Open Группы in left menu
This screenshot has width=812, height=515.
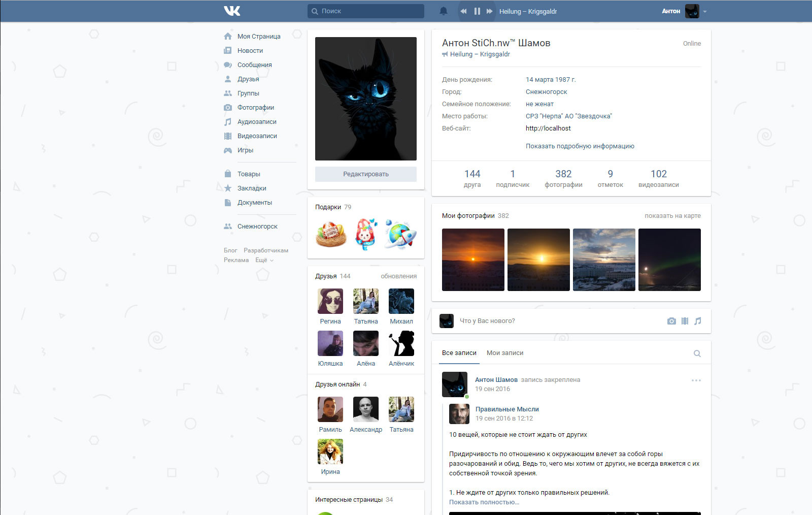pos(248,93)
